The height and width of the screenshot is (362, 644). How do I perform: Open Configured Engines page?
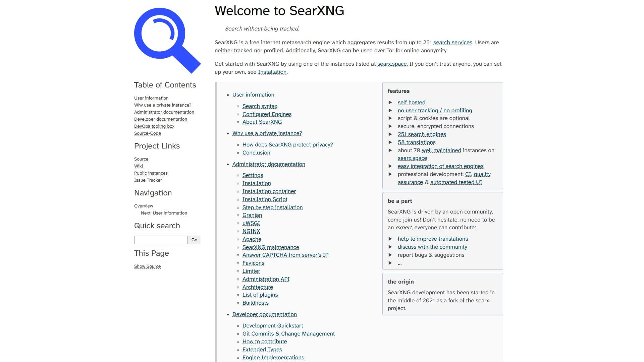267,114
